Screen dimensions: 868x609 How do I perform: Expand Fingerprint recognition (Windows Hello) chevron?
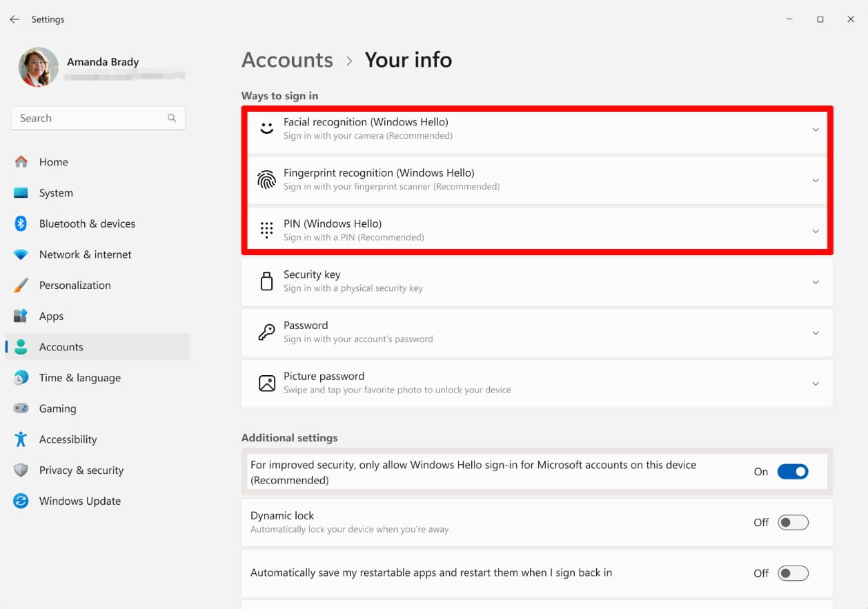click(x=816, y=181)
